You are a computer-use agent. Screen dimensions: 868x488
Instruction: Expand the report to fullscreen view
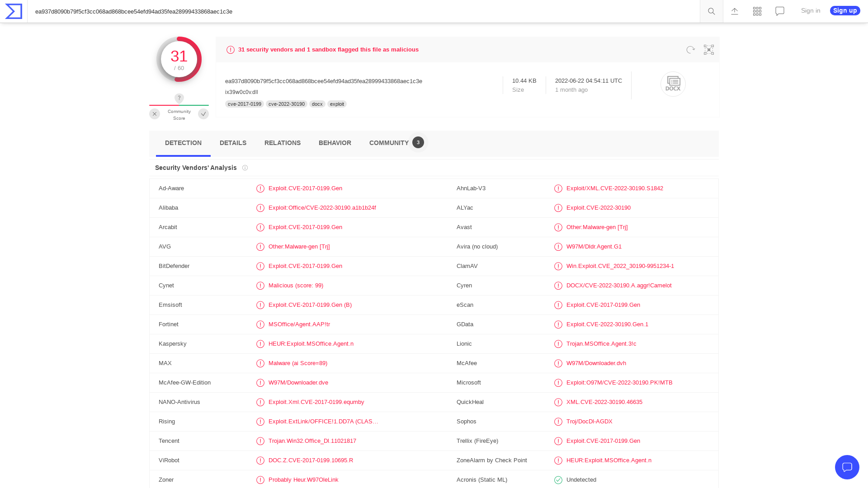pos(708,50)
